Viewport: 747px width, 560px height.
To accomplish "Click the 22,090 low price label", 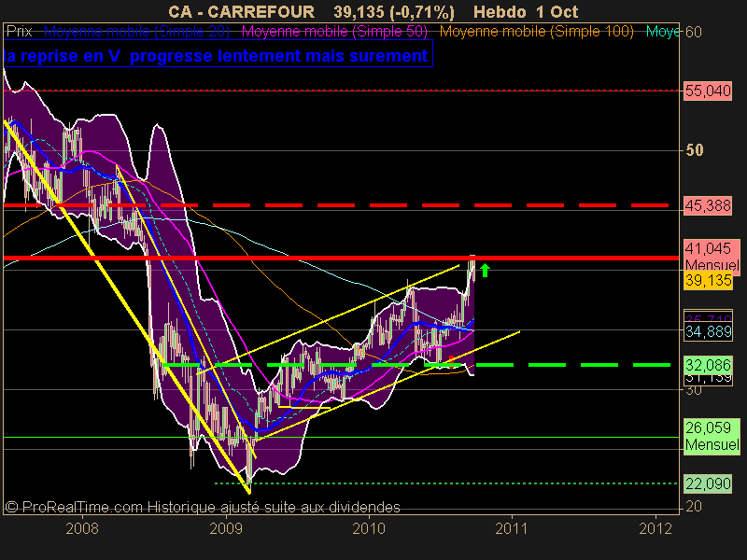I will pos(708,483).
